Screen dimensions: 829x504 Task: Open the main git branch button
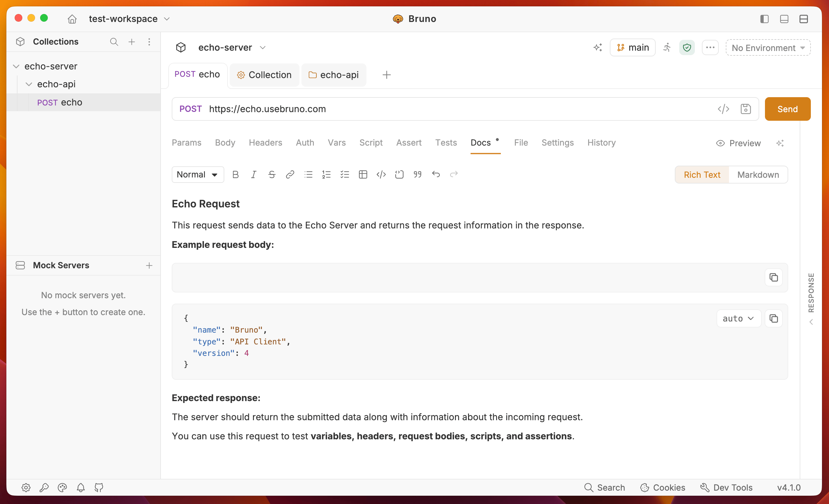point(632,47)
